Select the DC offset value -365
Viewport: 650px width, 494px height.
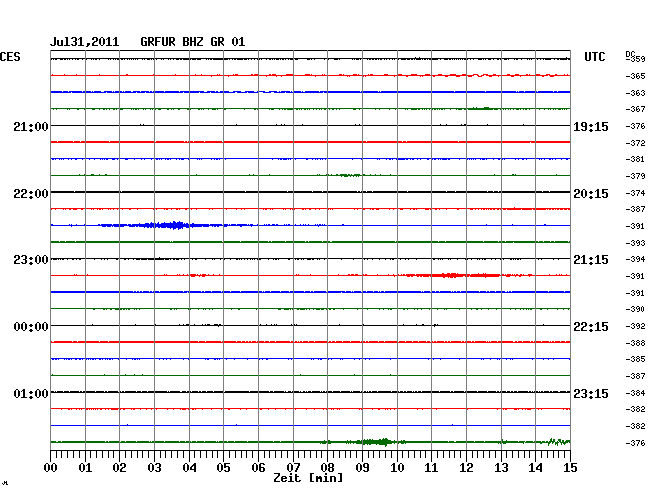(x=635, y=76)
